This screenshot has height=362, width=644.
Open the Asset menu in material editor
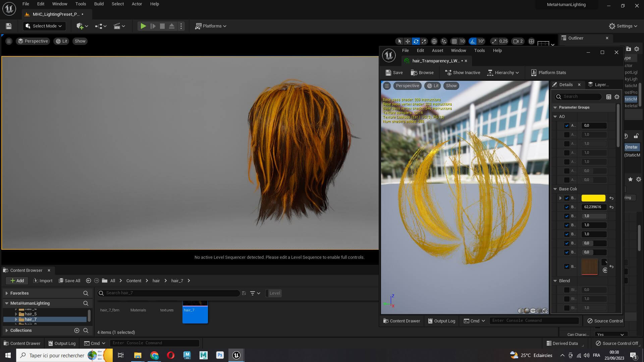pyautogui.click(x=437, y=51)
